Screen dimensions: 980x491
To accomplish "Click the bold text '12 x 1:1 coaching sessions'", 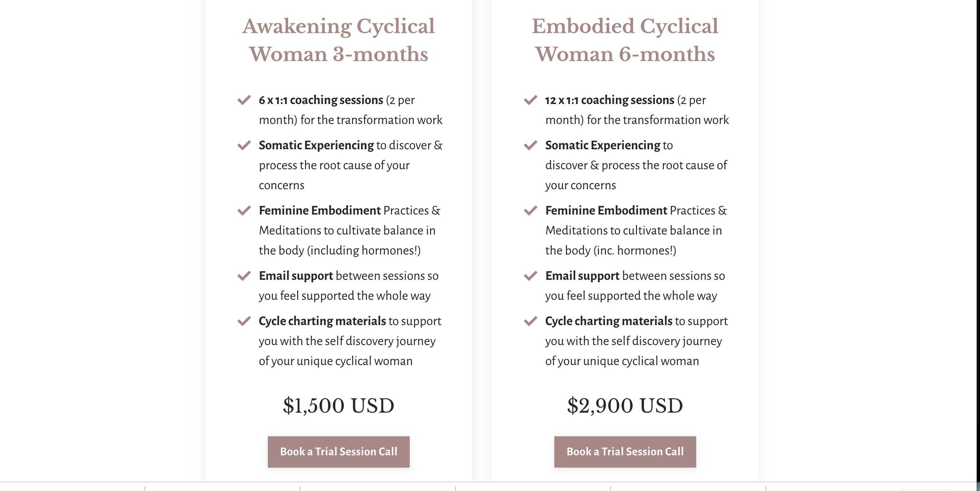I will click(x=609, y=100).
